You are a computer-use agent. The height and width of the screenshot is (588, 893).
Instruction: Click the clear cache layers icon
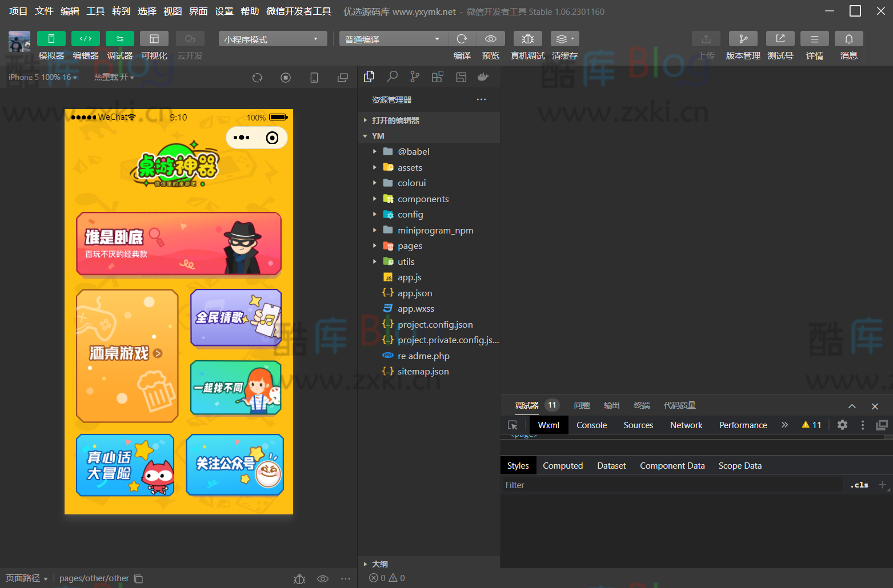pyautogui.click(x=564, y=39)
